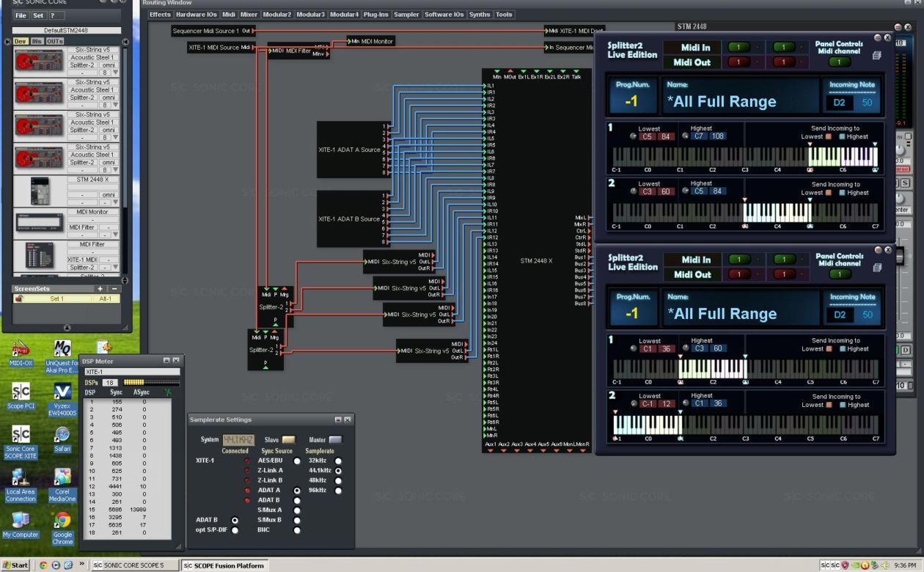
Task: Add a new ScreenSet with plus button
Action: [x=100, y=289]
